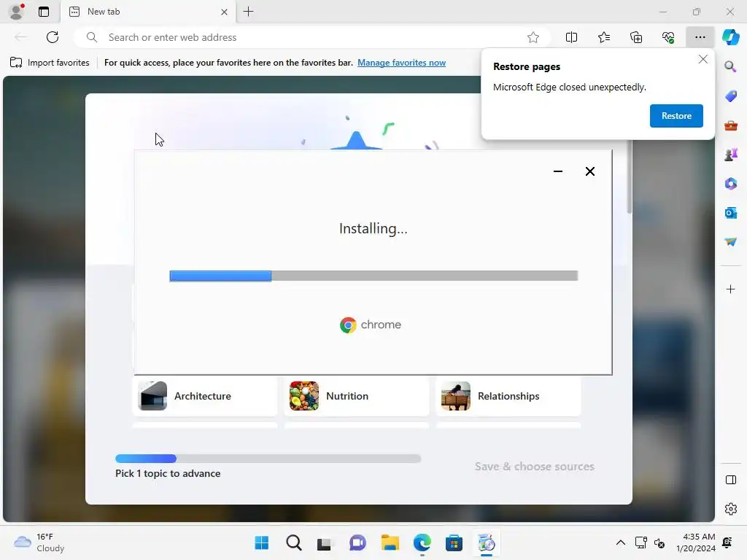The width and height of the screenshot is (747, 560).
Task: Open the installer app on taskbar
Action: coord(486,542)
